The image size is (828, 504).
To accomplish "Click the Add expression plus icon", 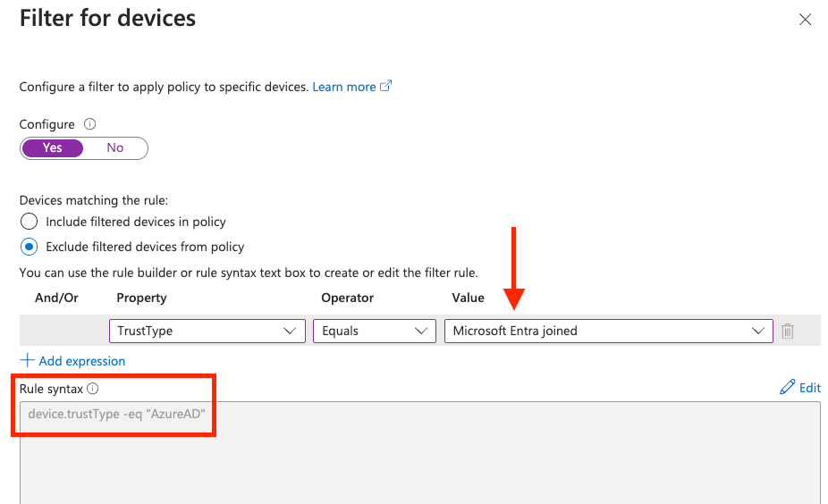I will pyautogui.click(x=27, y=361).
